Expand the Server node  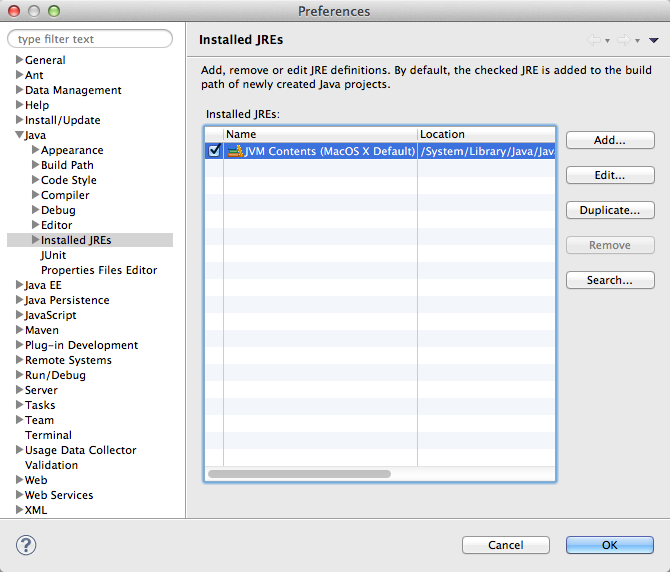(x=19, y=389)
